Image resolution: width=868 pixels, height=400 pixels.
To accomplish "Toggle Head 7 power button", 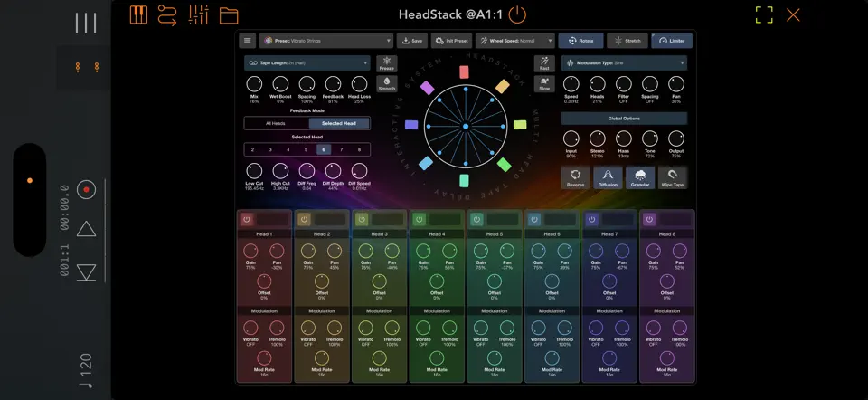I will [x=592, y=219].
